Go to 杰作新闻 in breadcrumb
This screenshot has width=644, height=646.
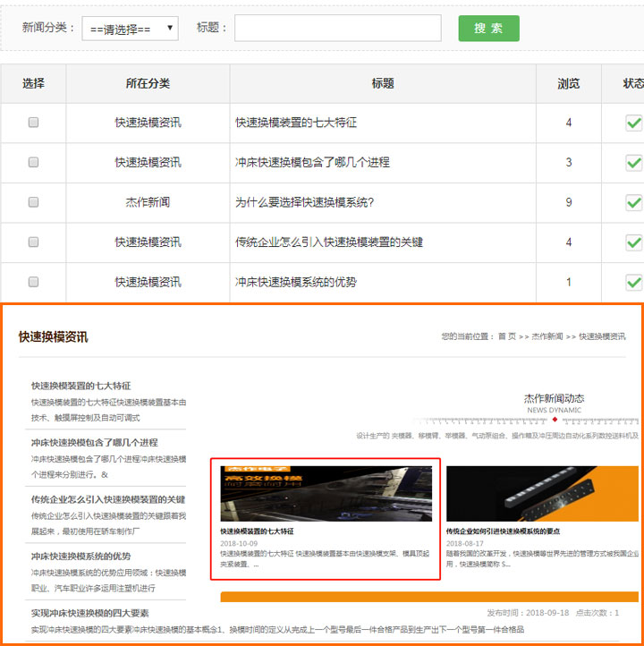tap(547, 336)
